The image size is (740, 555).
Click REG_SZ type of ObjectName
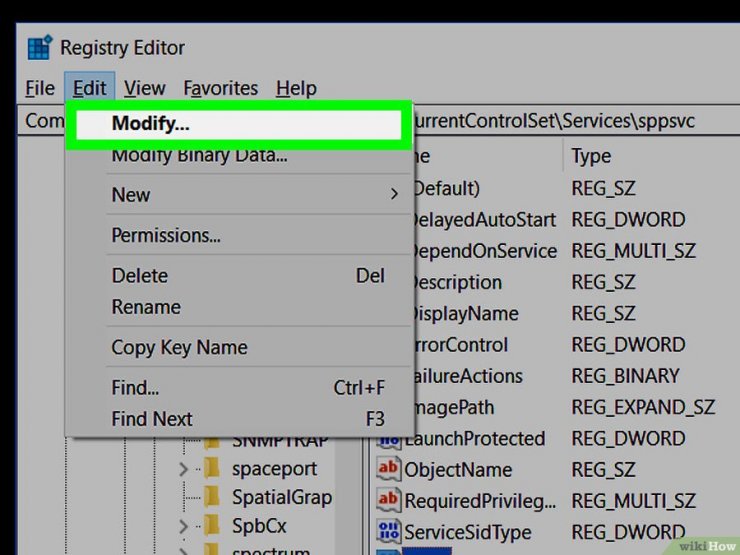point(603,470)
